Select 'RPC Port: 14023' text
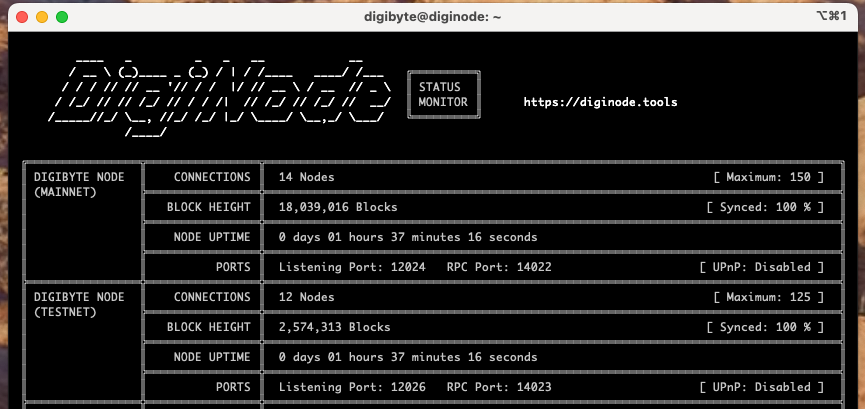This screenshot has height=409, width=865. [x=499, y=387]
